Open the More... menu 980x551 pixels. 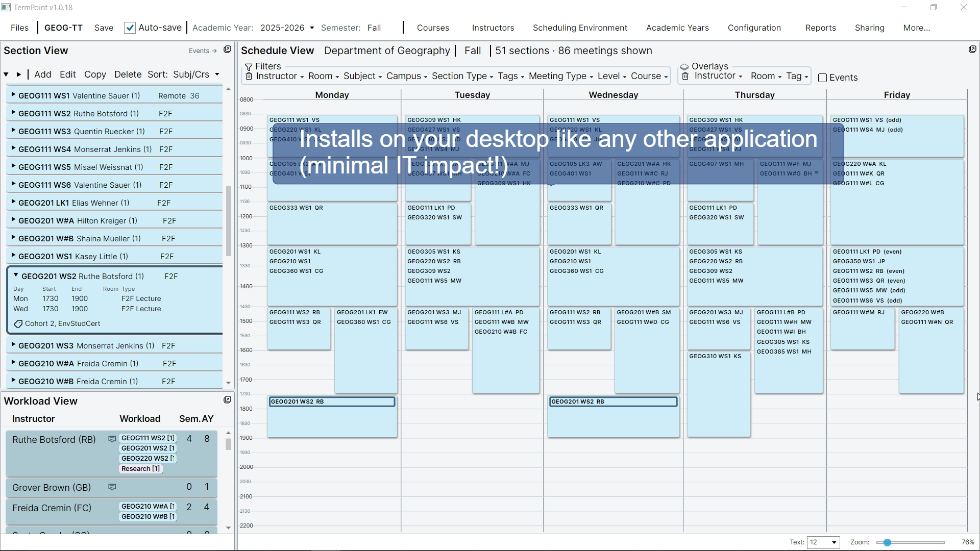[x=916, y=28]
